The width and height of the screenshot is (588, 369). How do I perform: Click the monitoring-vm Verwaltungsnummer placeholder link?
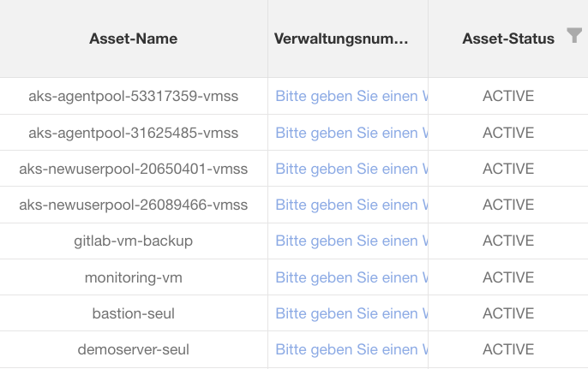pos(351,277)
